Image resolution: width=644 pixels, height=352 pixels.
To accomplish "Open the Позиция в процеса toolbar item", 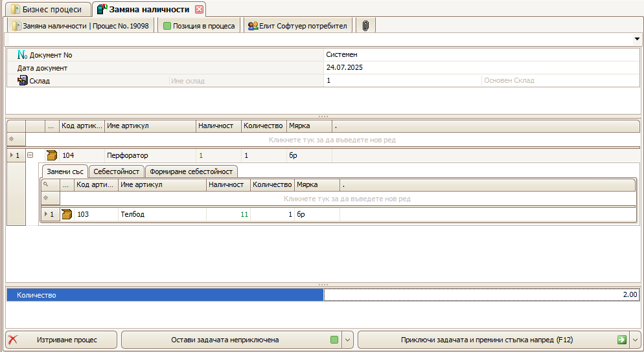I will tap(199, 26).
